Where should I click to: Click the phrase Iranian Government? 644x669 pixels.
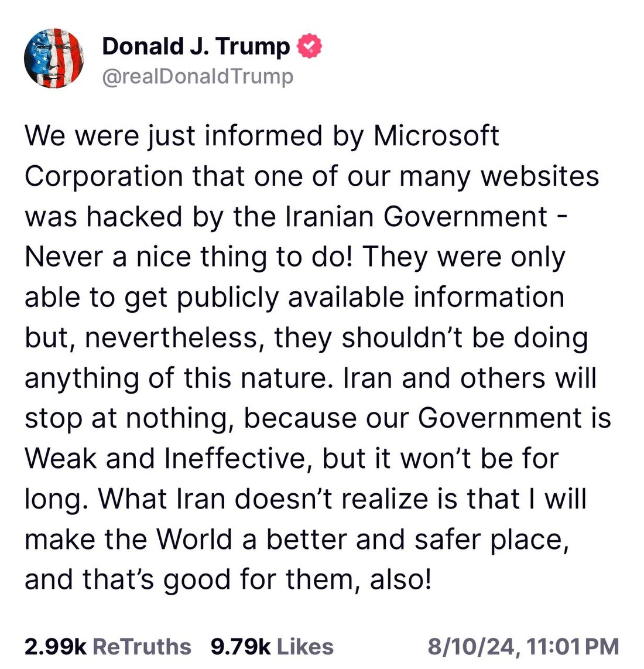coord(416,217)
